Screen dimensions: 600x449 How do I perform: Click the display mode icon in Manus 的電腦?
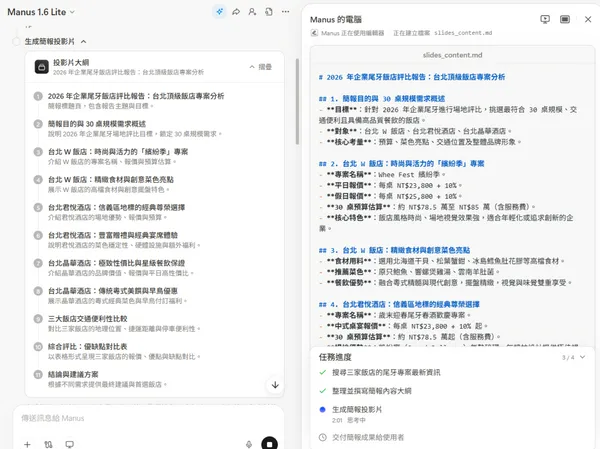[565, 19]
